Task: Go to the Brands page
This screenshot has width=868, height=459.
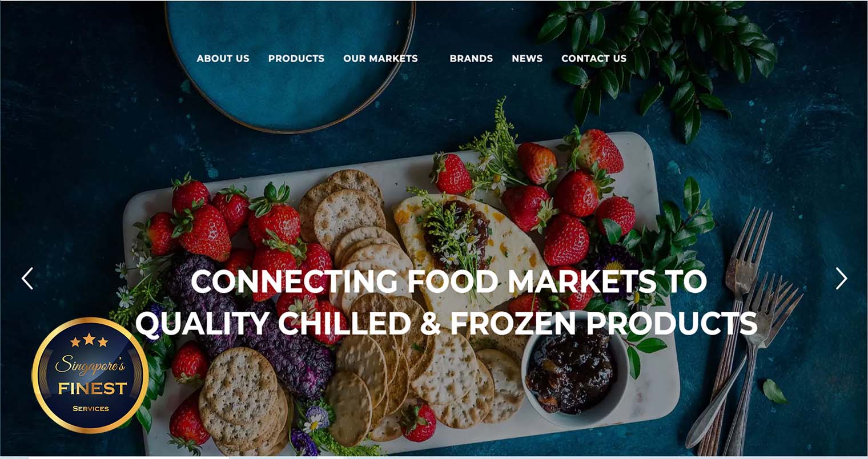Action: [x=471, y=58]
